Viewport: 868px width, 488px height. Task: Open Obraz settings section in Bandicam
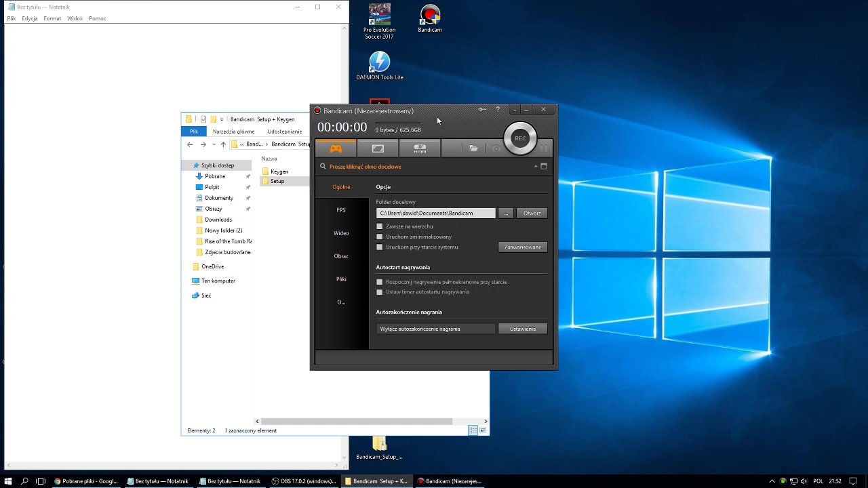point(341,256)
